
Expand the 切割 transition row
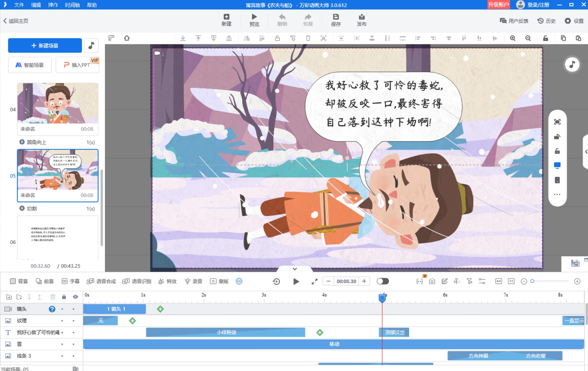click(x=22, y=208)
